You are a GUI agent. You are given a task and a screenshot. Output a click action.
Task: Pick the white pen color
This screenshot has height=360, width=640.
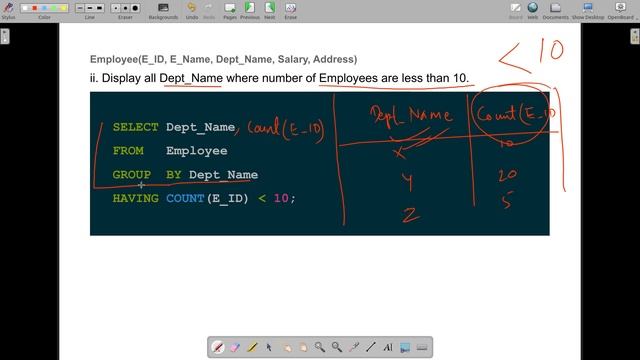(25, 8)
